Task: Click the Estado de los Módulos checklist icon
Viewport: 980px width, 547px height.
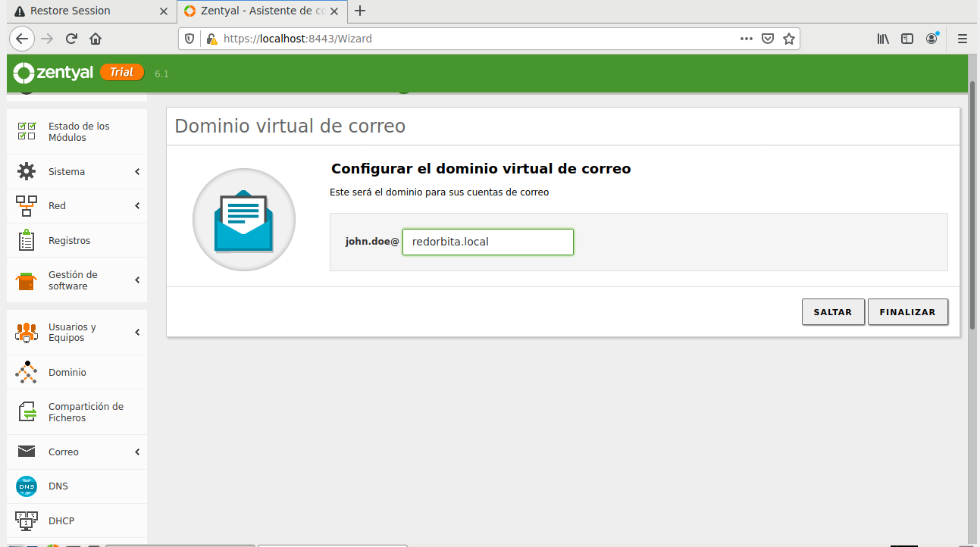Action: click(27, 132)
